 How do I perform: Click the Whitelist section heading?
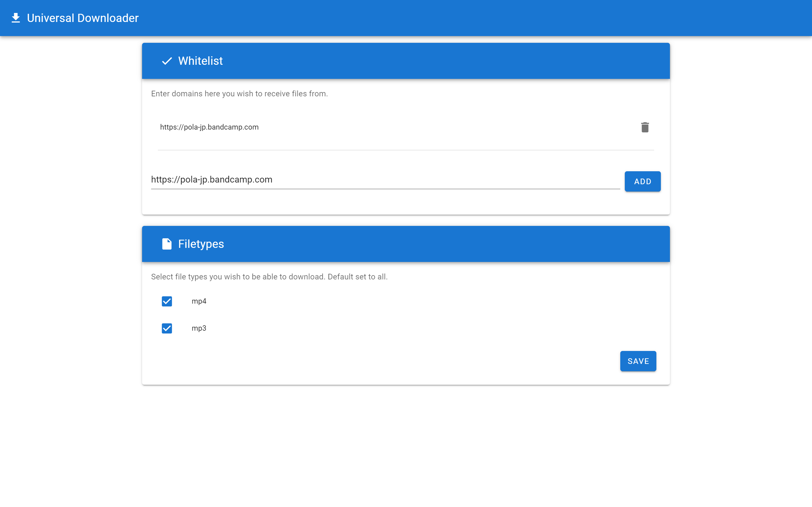click(200, 61)
